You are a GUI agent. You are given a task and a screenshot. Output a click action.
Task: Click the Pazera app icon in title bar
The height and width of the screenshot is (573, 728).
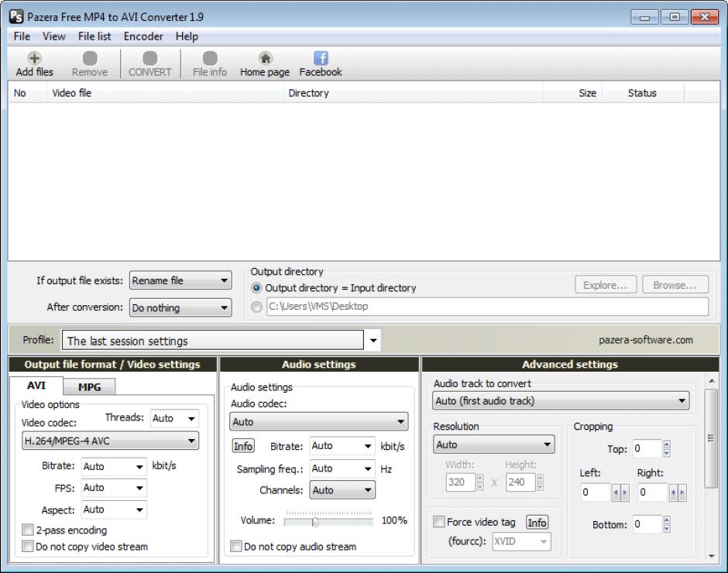click(16, 17)
